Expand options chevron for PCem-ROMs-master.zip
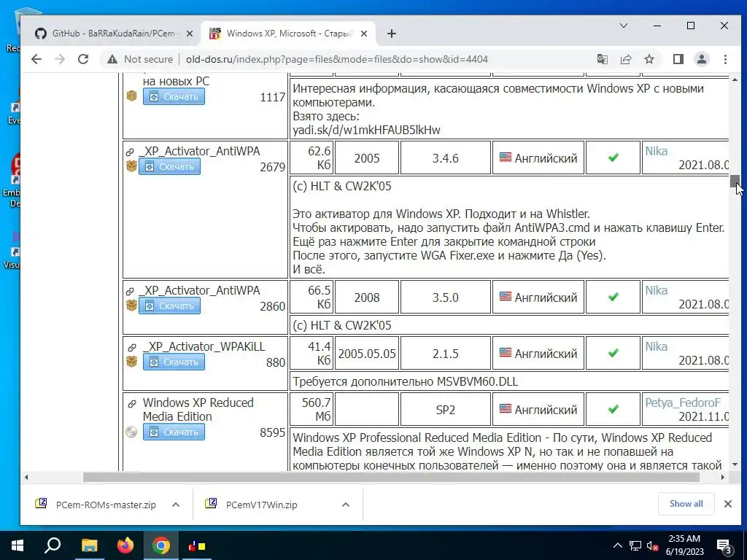 (x=176, y=505)
